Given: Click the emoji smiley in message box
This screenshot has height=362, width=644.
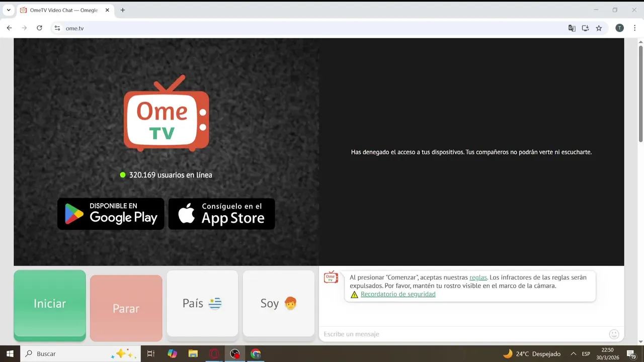Looking at the screenshot, I should pyautogui.click(x=614, y=334).
